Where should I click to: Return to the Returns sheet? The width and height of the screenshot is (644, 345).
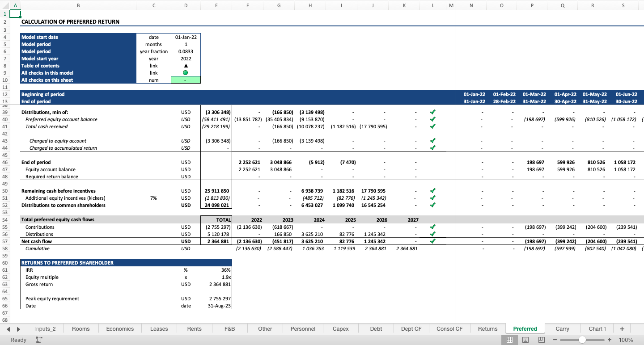point(487,328)
